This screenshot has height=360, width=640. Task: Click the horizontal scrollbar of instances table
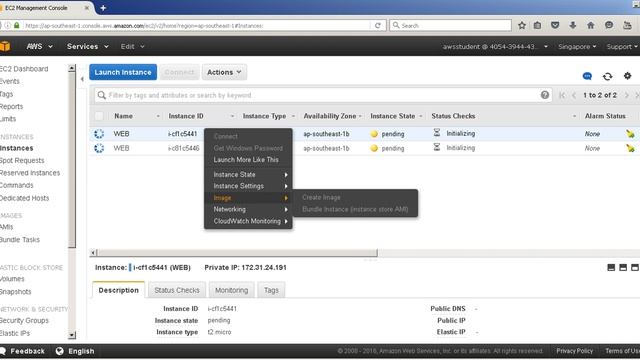[x=237, y=253]
